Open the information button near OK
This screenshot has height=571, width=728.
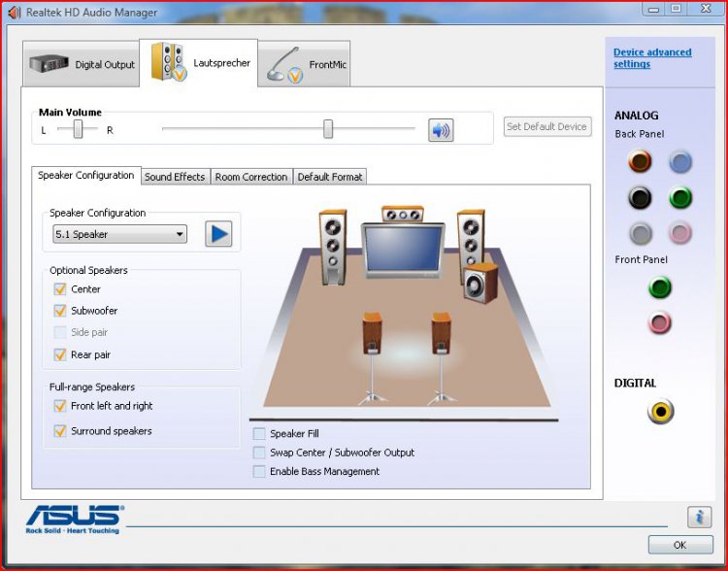tap(699, 518)
